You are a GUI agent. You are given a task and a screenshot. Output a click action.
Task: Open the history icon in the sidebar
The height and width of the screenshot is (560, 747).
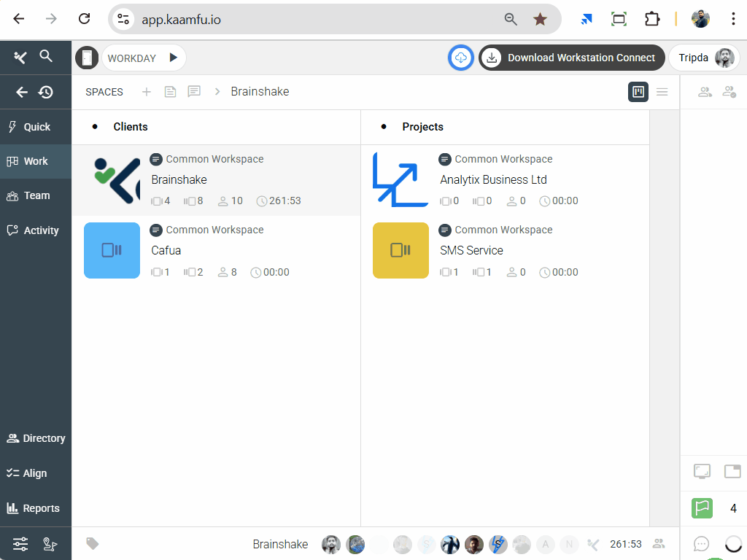click(46, 92)
